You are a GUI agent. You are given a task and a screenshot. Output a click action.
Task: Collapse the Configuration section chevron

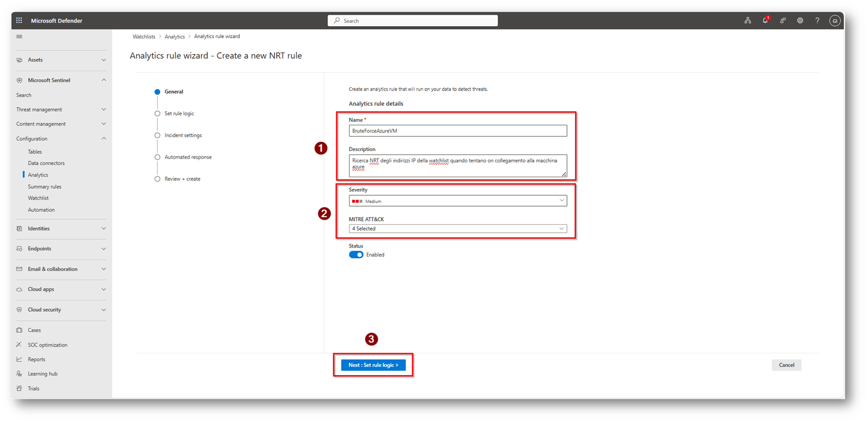click(104, 138)
